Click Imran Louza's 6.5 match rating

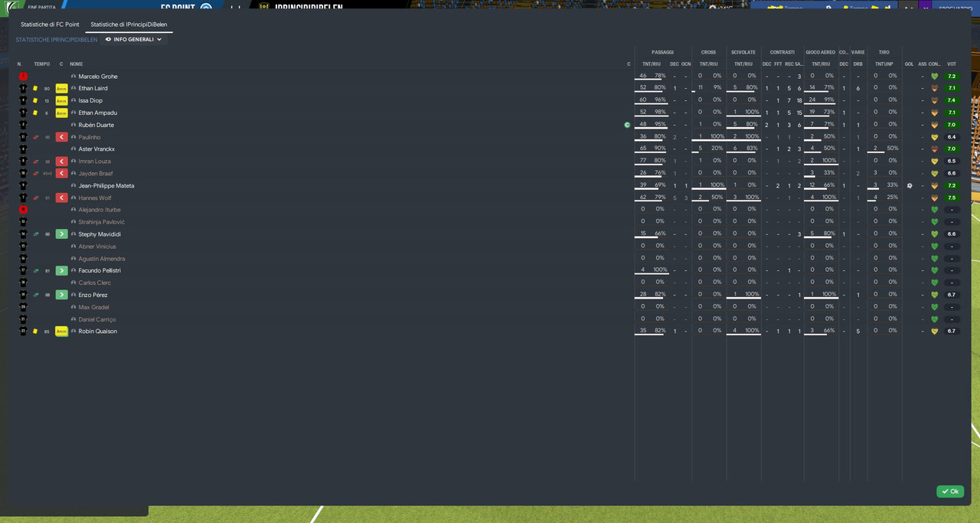coord(952,162)
